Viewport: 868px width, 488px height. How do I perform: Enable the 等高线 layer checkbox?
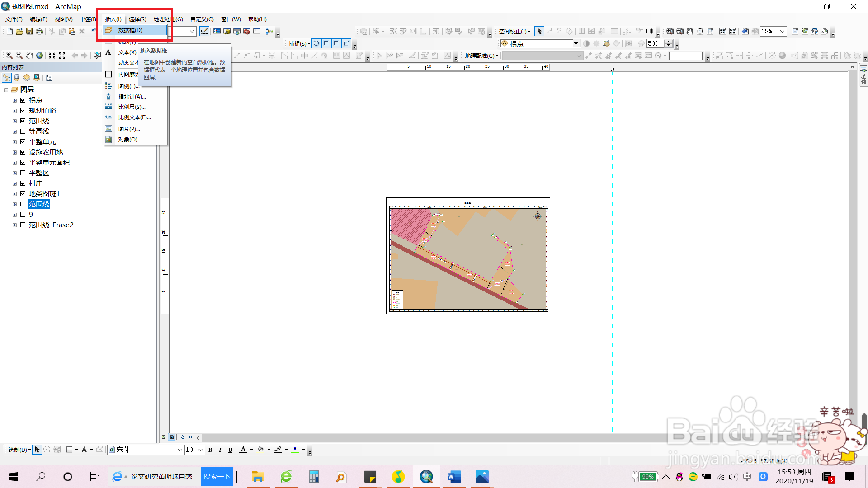pos(23,131)
